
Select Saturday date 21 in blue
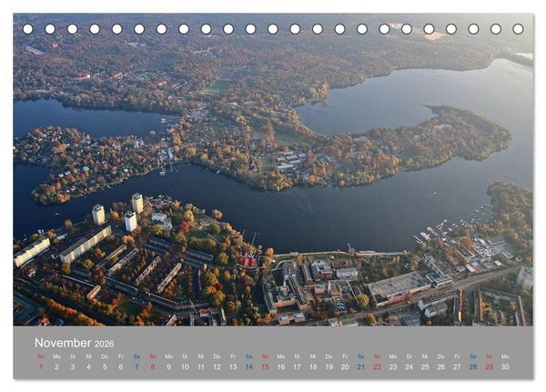pyautogui.click(x=361, y=367)
